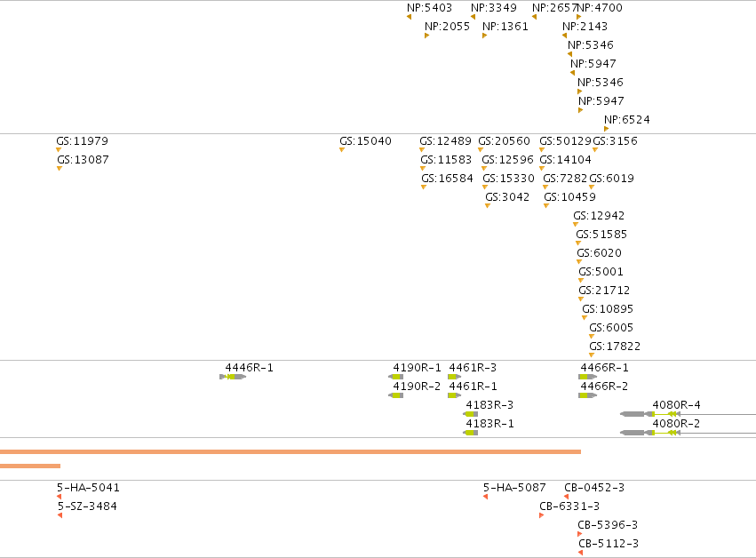
Task: Select the GS:3156 label
Action: [x=615, y=141]
